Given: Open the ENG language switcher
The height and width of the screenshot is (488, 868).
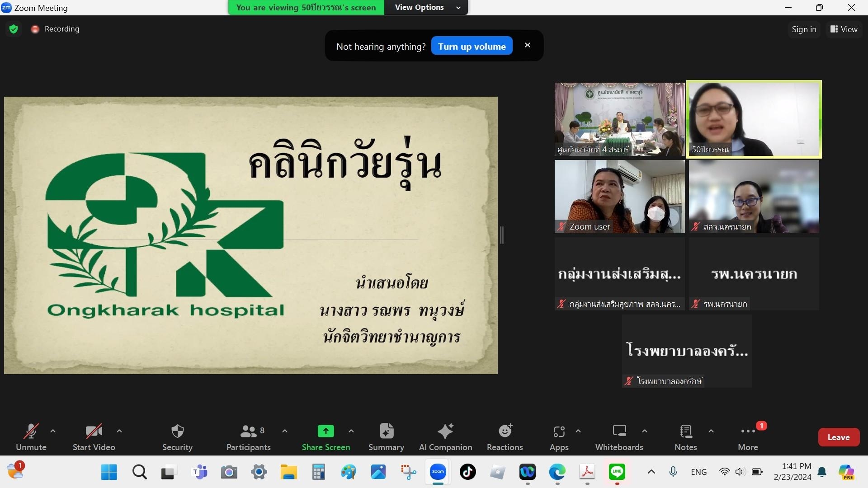Looking at the screenshot, I should [x=698, y=472].
